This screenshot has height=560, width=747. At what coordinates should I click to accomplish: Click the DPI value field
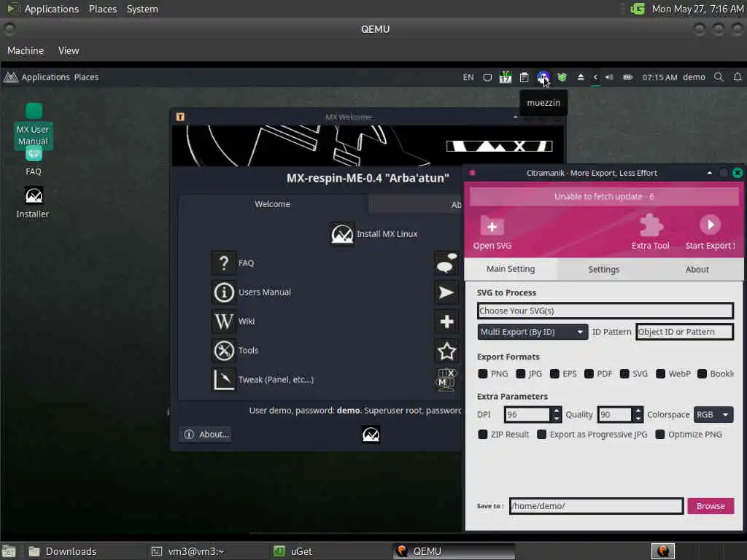527,415
